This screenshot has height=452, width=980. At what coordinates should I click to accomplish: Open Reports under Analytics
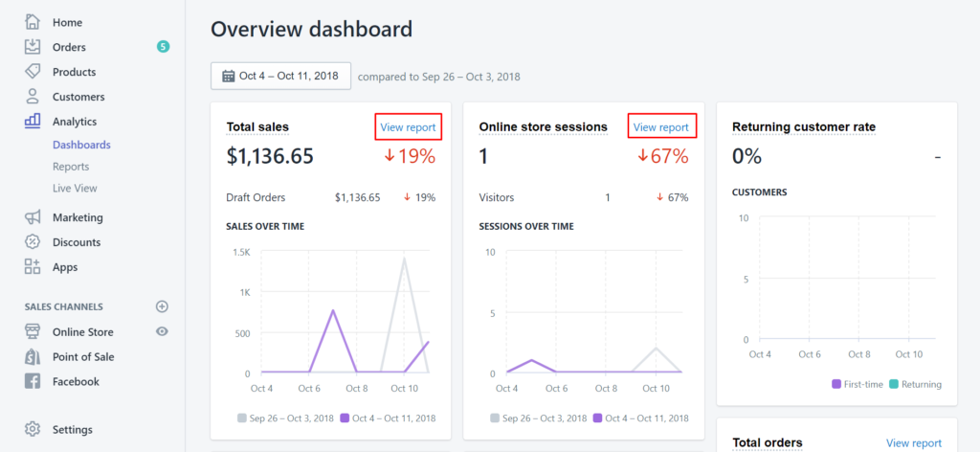71,167
